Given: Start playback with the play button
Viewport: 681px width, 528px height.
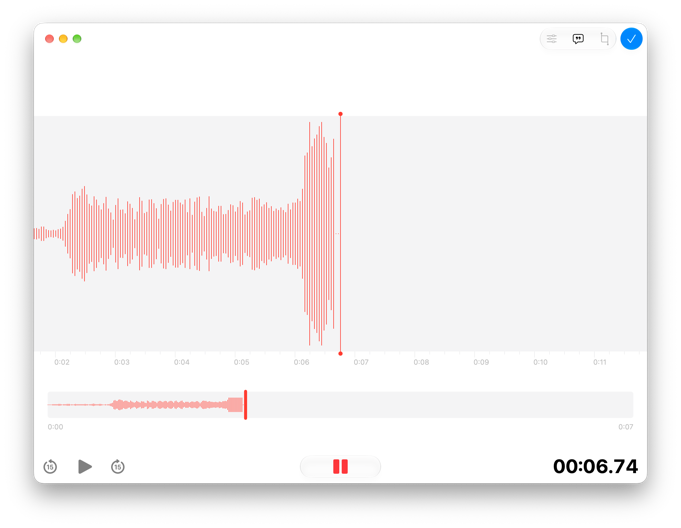Looking at the screenshot, I should pyautogui.click(x=85, y=467).
